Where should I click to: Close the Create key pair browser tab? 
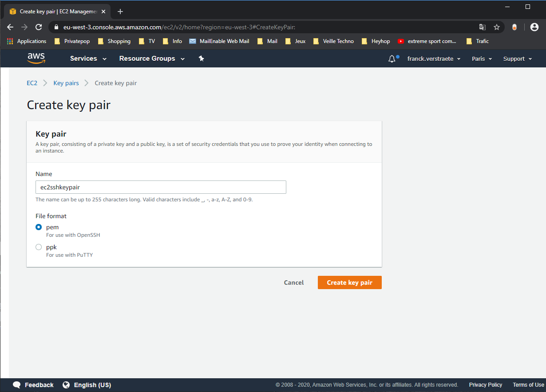click(x=103, y=12)
